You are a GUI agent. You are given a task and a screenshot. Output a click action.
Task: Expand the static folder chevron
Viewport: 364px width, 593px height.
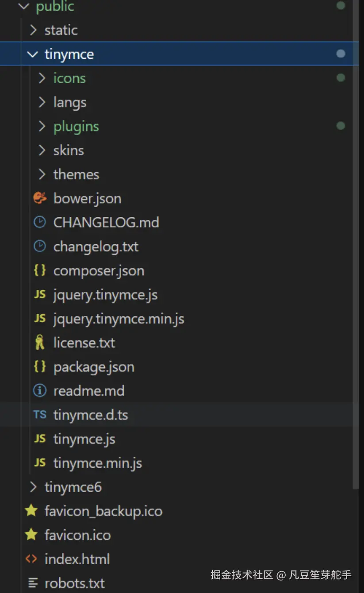33,30
